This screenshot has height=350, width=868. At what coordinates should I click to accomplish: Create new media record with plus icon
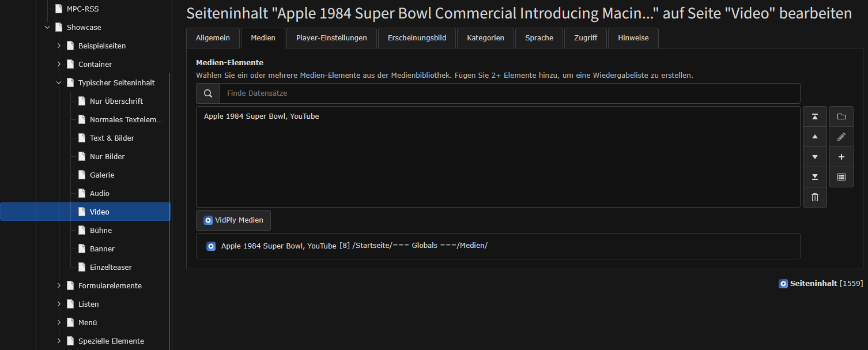(841, 157)
